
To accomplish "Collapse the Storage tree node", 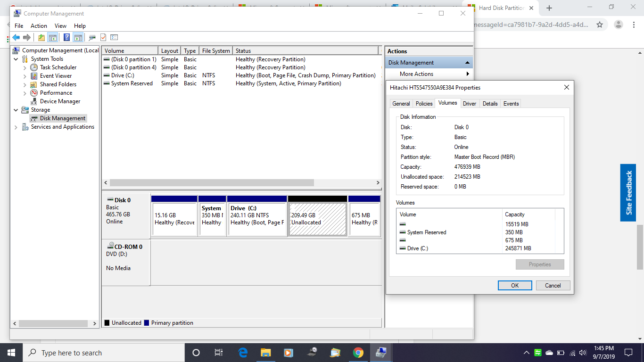I will [x=16, y=110].
